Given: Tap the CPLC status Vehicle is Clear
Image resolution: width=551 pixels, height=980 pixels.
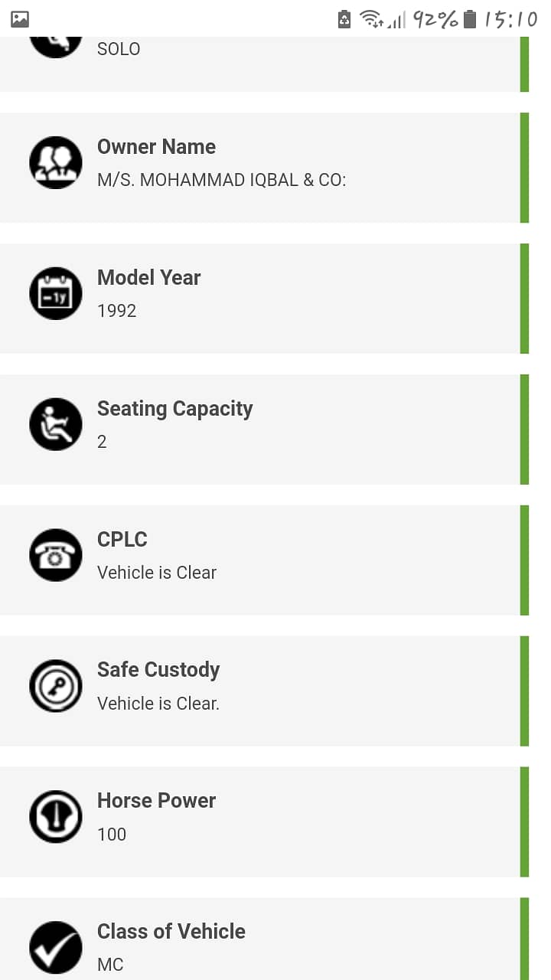Looking at the screenshot, I should [x=157, y=573].
